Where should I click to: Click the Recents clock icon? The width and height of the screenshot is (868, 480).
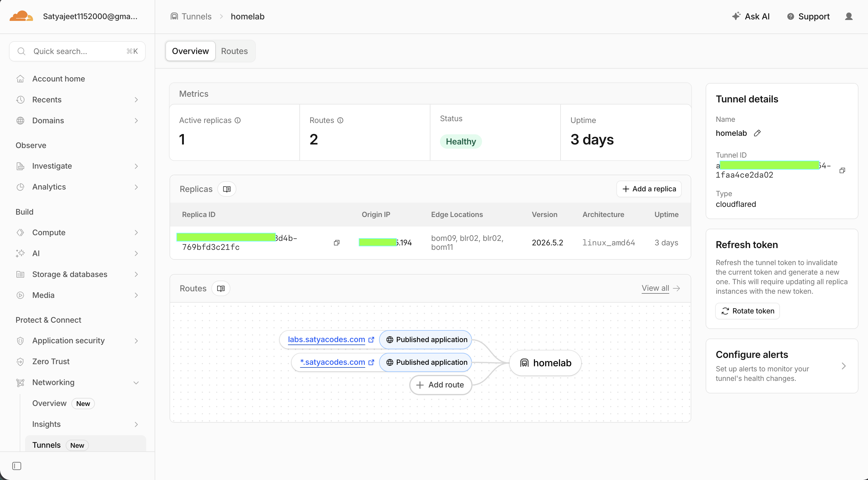coord(20,100)
